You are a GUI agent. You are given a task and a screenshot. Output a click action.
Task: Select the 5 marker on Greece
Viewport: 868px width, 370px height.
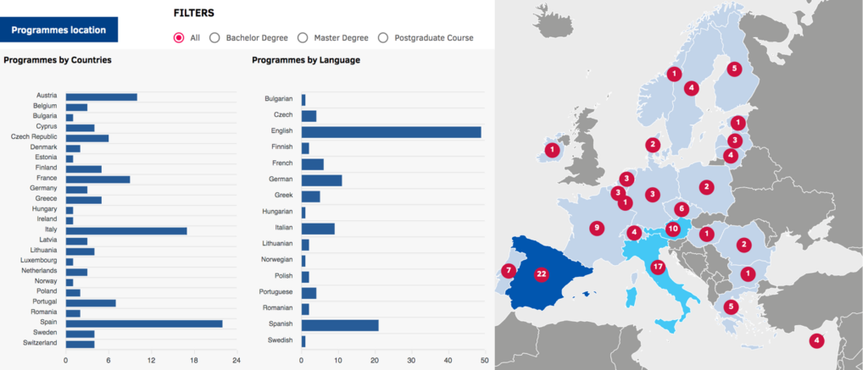click(731, 307)
